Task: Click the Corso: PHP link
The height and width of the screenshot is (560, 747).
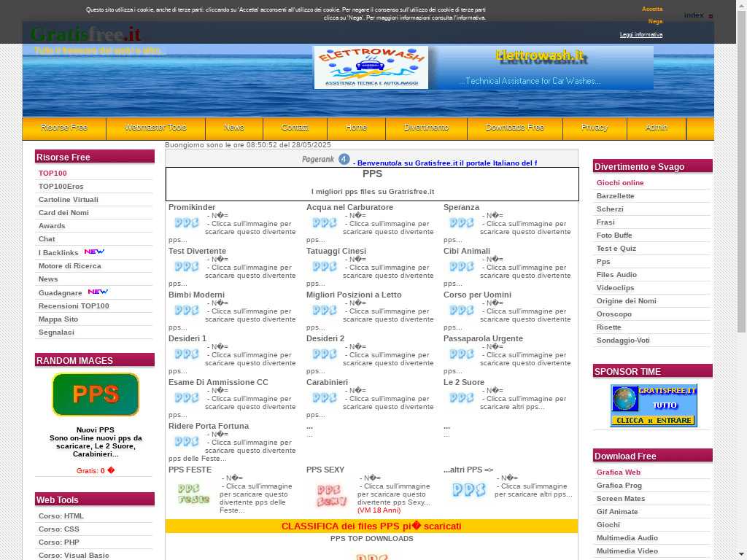Action: [x=58, y=542]
